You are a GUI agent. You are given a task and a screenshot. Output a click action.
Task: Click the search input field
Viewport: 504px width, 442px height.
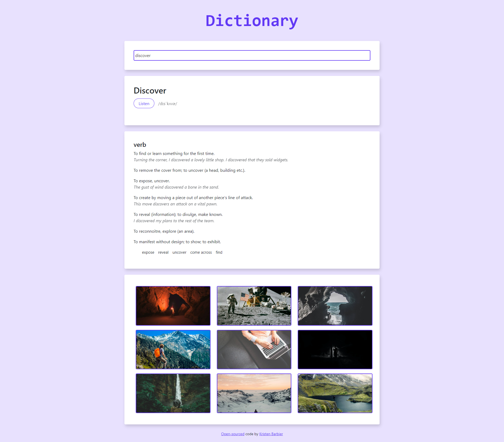pos(252,55)
